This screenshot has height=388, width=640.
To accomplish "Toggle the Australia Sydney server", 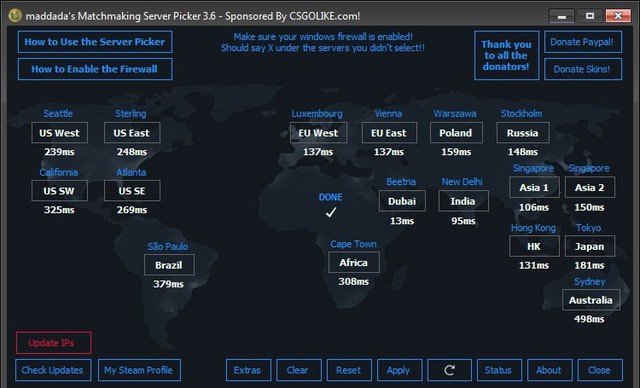I will (x=591, y=300).
